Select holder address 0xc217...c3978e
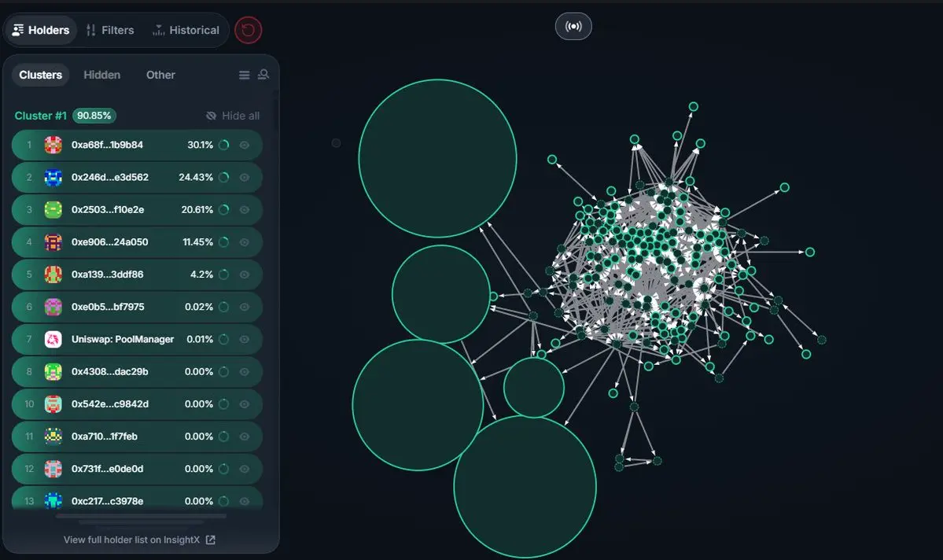Viewport: 943px width, 560px height. pyautogui.click(x=107, y=501)
